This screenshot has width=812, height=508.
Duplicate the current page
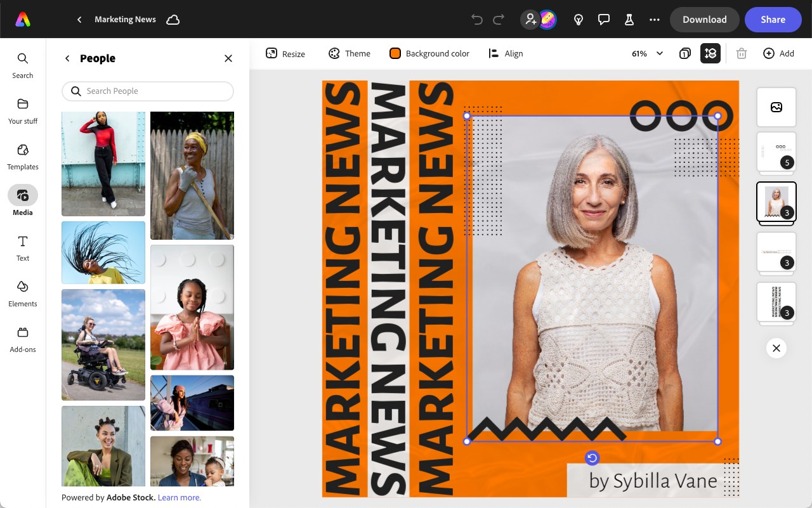point(684,53)
